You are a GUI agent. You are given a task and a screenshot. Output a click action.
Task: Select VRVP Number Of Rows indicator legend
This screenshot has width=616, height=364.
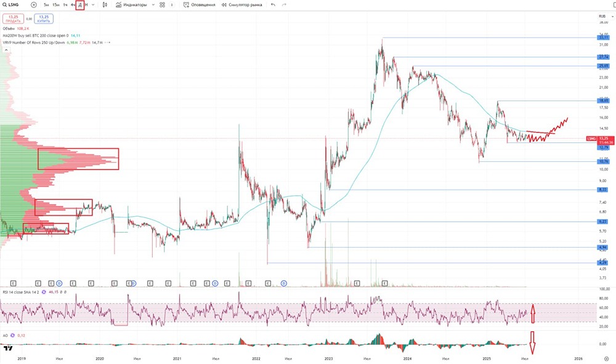(33, 42)
